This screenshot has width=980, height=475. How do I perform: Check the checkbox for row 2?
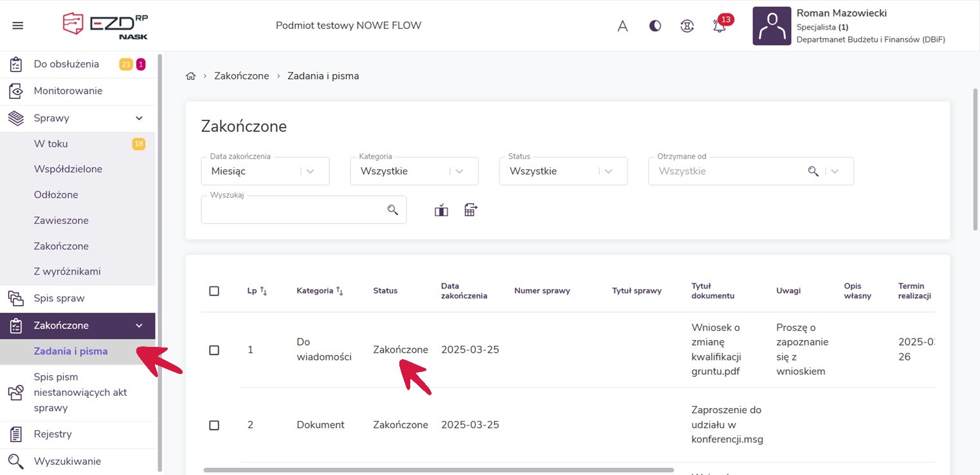pyautogui.click(x=214, y=425)
